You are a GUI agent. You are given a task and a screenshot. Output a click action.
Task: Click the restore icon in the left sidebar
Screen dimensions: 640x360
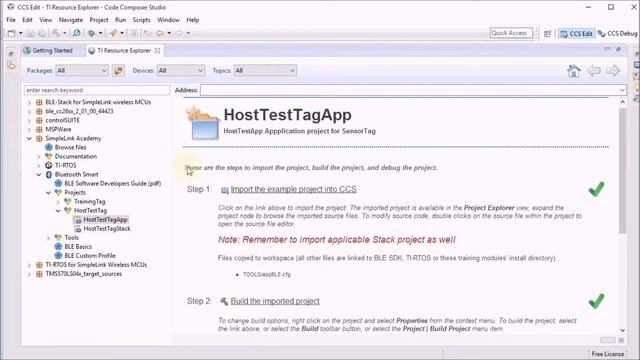(11, 54)
